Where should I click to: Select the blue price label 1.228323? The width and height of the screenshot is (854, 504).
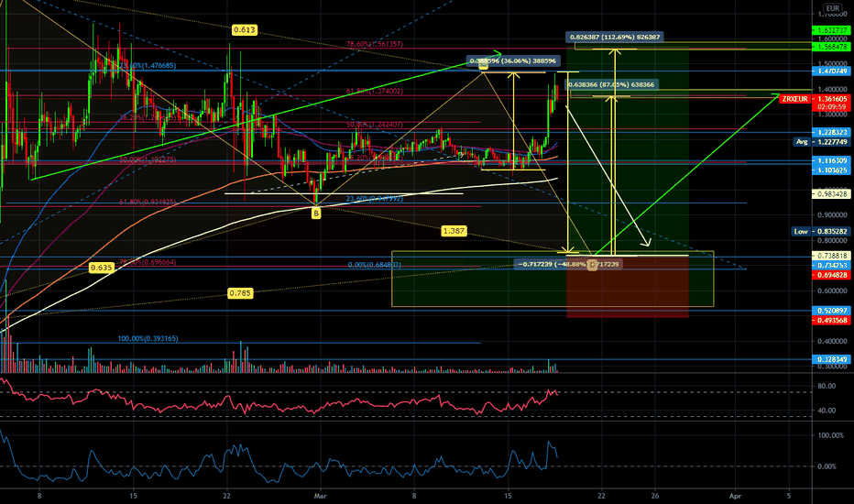tap(832, 132)
